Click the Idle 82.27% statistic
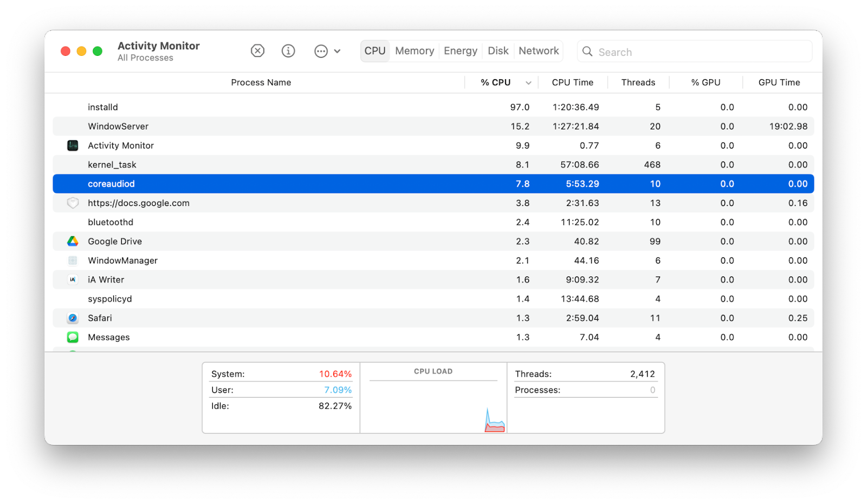867x504 pixels. (x=281, y=406)
